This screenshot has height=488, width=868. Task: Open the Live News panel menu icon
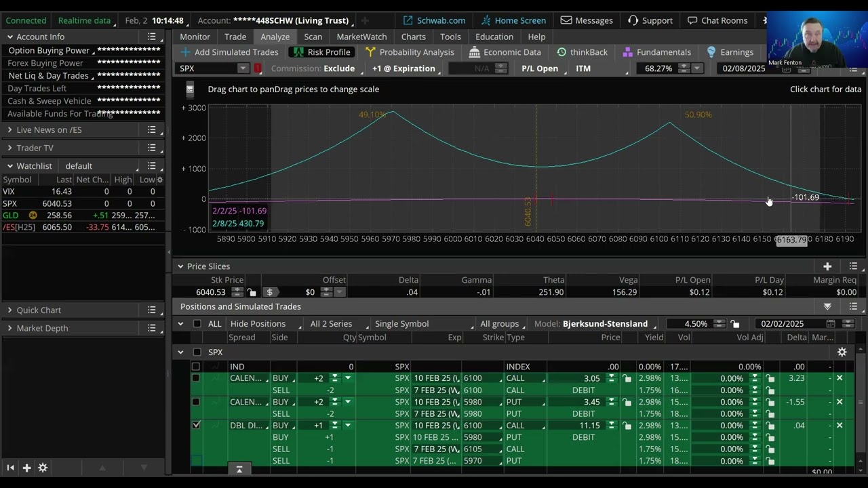tap(152, 129)
